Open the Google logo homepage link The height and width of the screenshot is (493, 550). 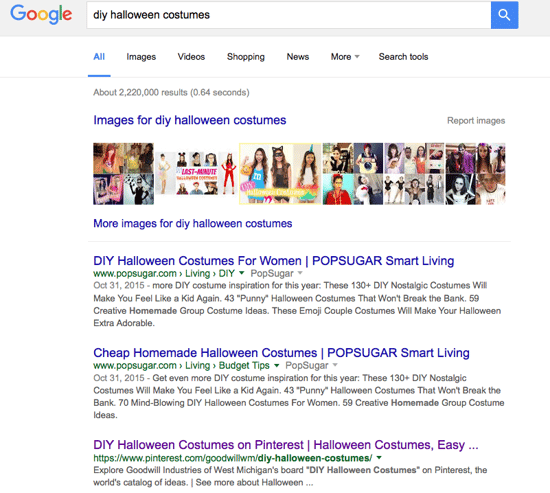(x=41, y=15)
